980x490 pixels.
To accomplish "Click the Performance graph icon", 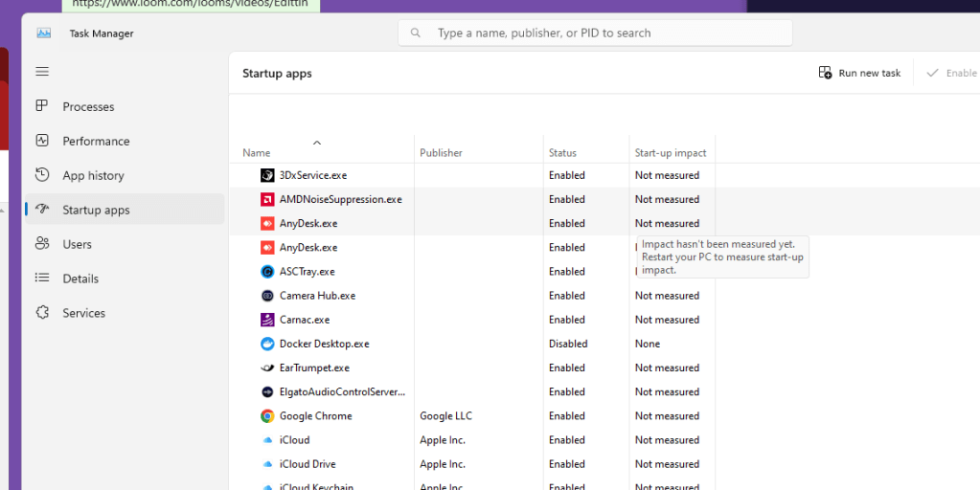I will [x=42, y=141].
